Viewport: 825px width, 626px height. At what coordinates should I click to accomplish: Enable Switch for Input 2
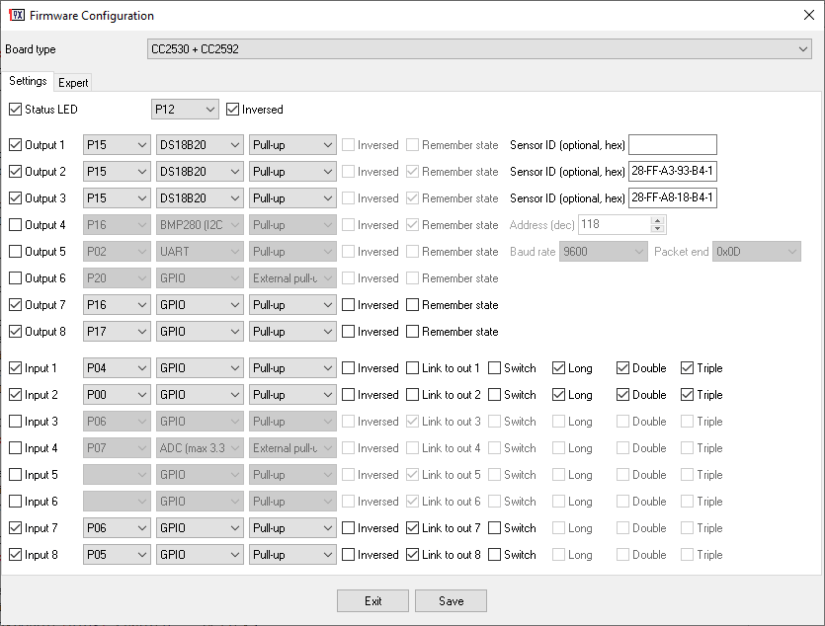click(494, 395)
